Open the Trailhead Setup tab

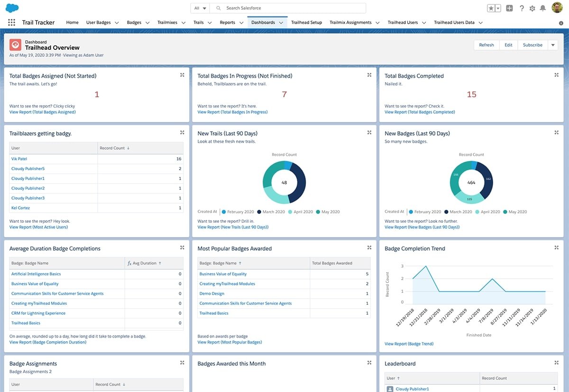pos(306,22)
